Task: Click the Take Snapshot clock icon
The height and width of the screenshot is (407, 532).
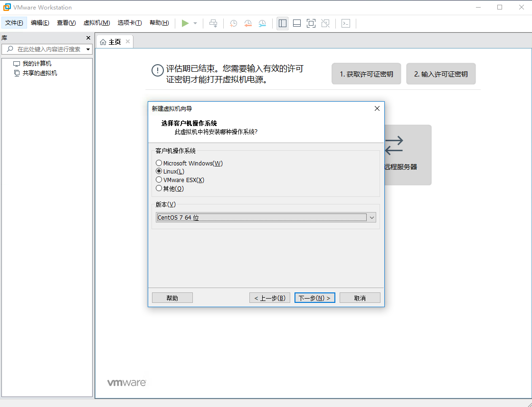Action: click(233, 23)
